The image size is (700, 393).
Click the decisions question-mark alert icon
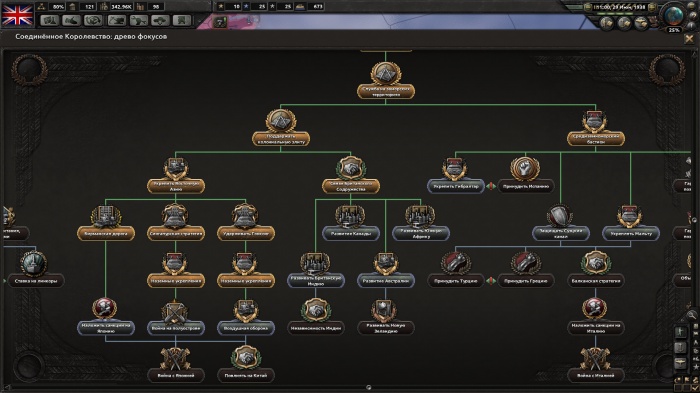click(220, 22)
